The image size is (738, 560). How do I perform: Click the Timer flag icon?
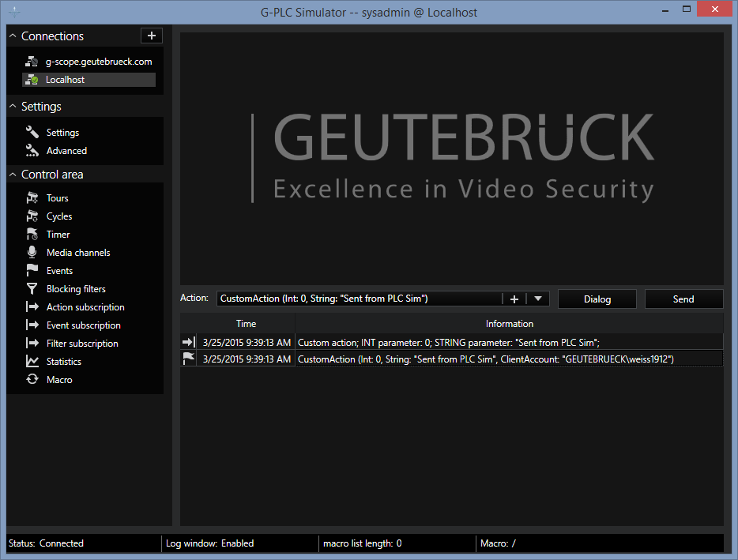click(32, 234)
